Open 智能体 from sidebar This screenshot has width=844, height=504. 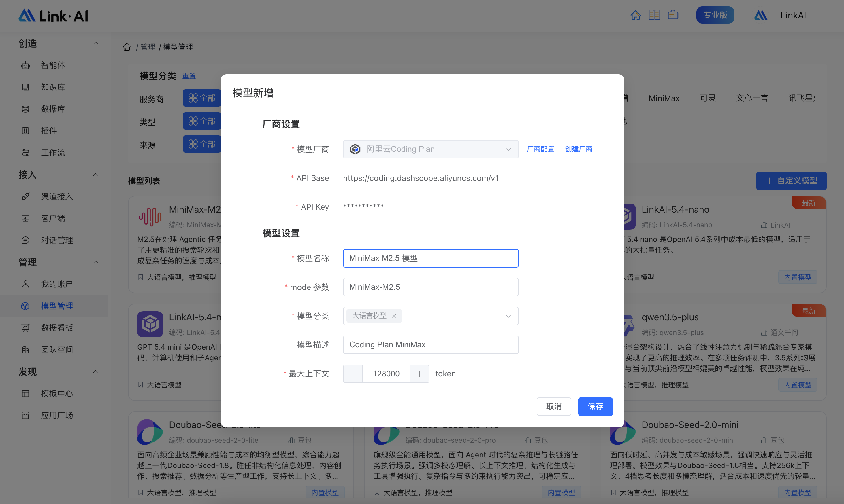pyautogui.click(x=53, y=65)
